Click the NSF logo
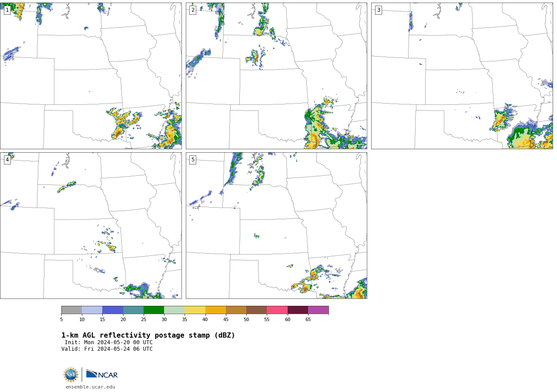The width and height of the screenshot is (557, 392). [71, 375]
